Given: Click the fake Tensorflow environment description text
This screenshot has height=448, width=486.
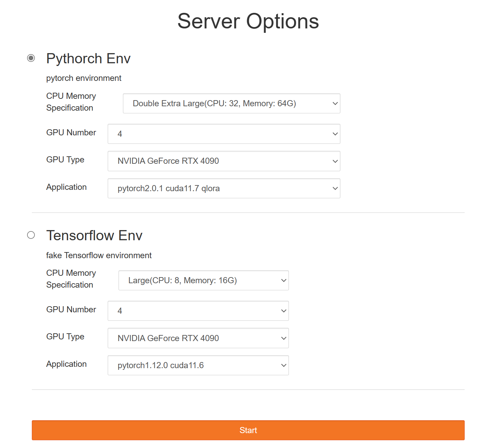Looking at the screenshot, I should [99, 255].
